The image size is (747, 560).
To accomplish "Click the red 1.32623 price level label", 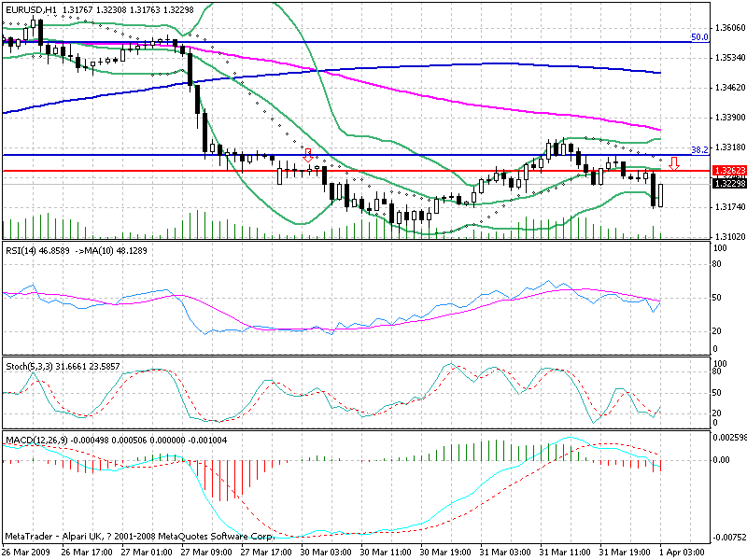I will (x=729, y=171).
